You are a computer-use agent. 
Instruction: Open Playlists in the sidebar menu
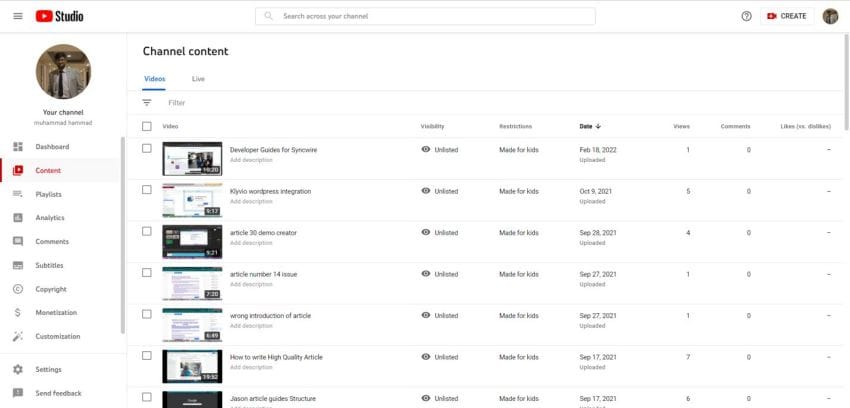48,194
